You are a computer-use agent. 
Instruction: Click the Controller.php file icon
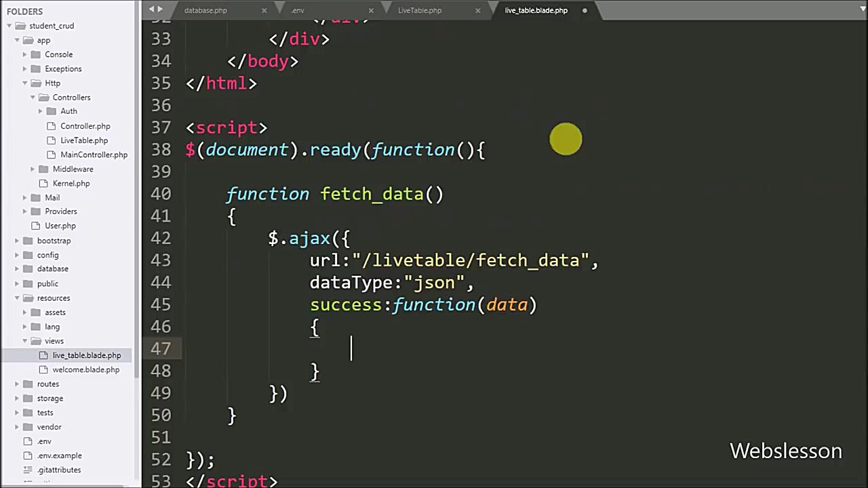(52, 126)
